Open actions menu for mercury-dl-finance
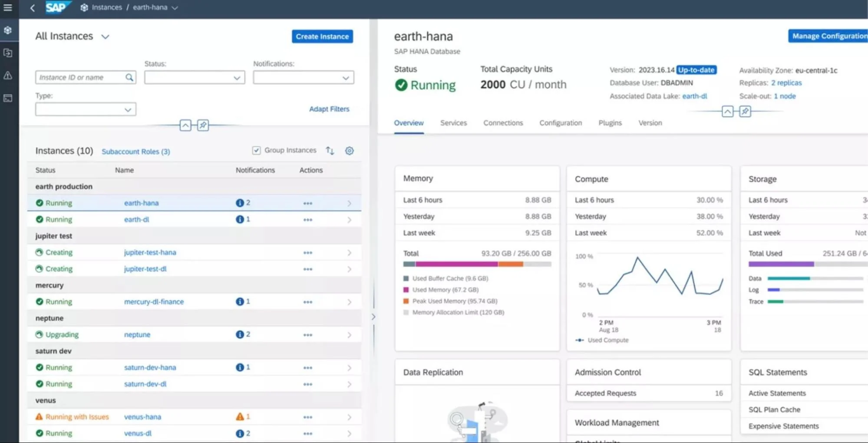Viewport: 868px width, 443px height. click(x=308, y=302)
